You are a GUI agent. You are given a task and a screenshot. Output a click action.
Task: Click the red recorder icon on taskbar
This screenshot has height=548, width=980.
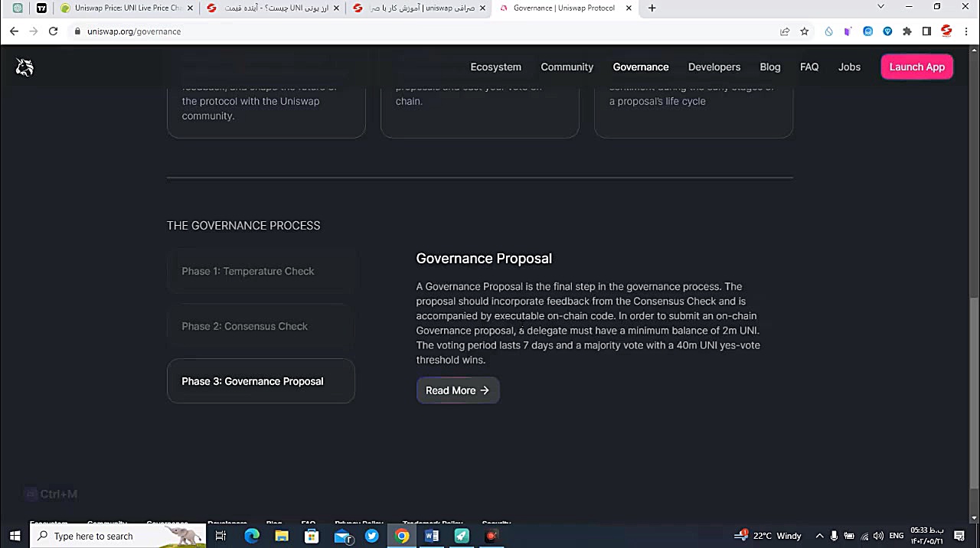coord(492,536)
